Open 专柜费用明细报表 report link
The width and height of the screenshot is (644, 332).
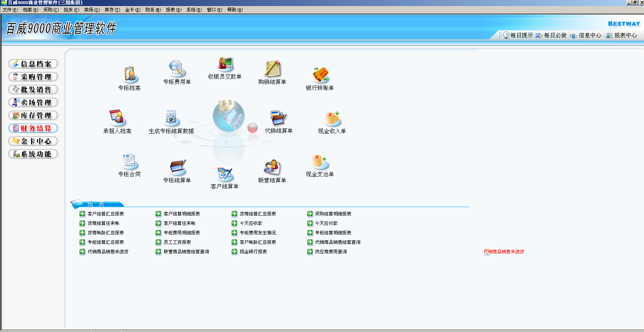182,233
